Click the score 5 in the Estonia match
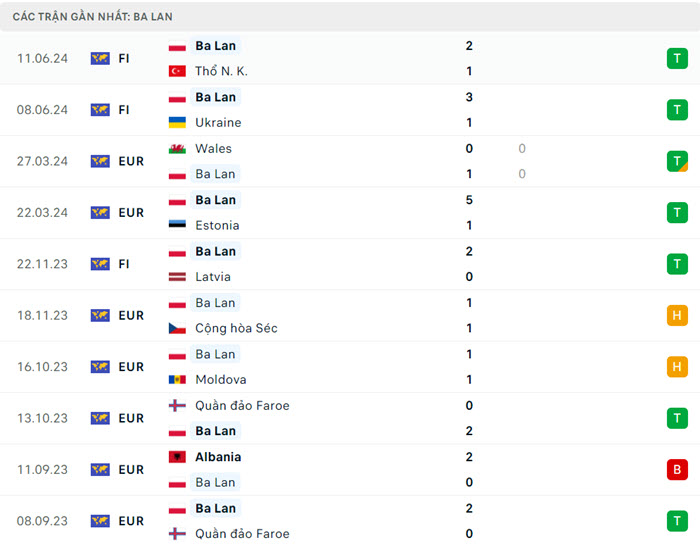This screenshot has height=545, width=700. pos(469,200)
